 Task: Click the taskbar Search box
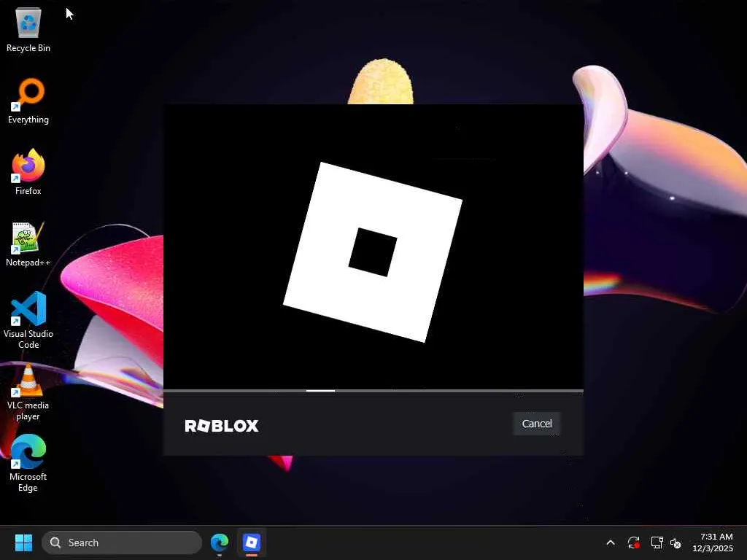coord(122,542)
